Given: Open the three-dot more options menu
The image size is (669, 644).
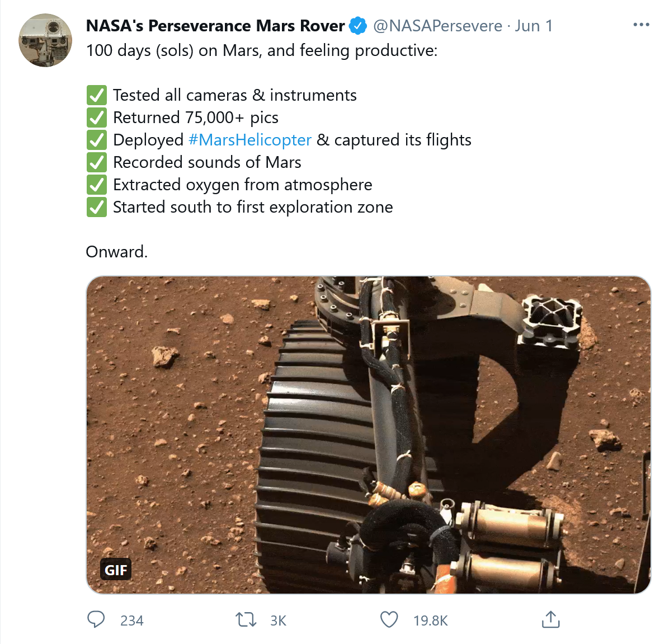Looking at the screenshot, I should [x=641, y=25].
